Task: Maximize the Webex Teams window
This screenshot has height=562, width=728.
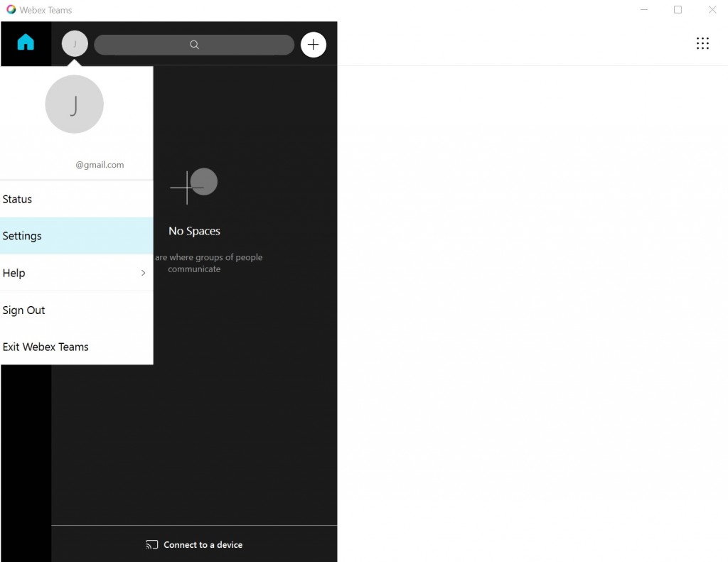Action: click(x=678, y=10)
